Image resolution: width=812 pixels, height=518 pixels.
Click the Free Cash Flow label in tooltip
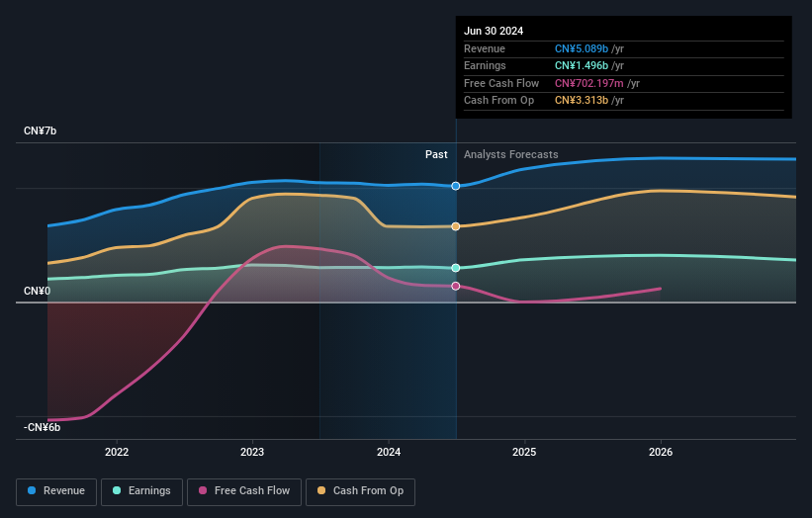point(501,83)
